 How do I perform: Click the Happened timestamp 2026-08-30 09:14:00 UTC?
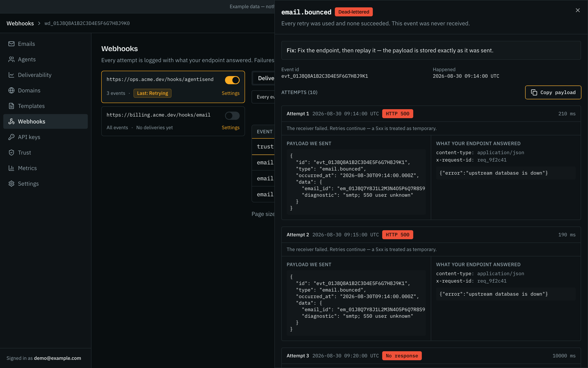[466, 76]
